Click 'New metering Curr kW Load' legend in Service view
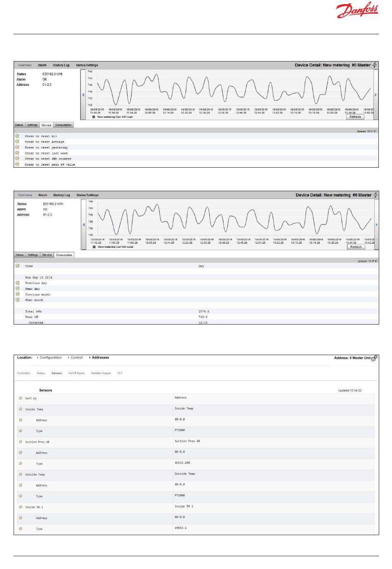 (x=113, y=117)
